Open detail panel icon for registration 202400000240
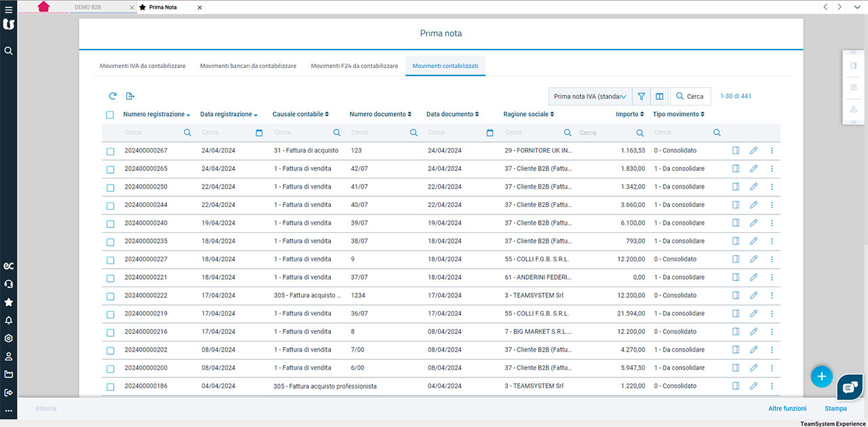Viewport: 868px width, 427px height. click(x=736, y=223)
